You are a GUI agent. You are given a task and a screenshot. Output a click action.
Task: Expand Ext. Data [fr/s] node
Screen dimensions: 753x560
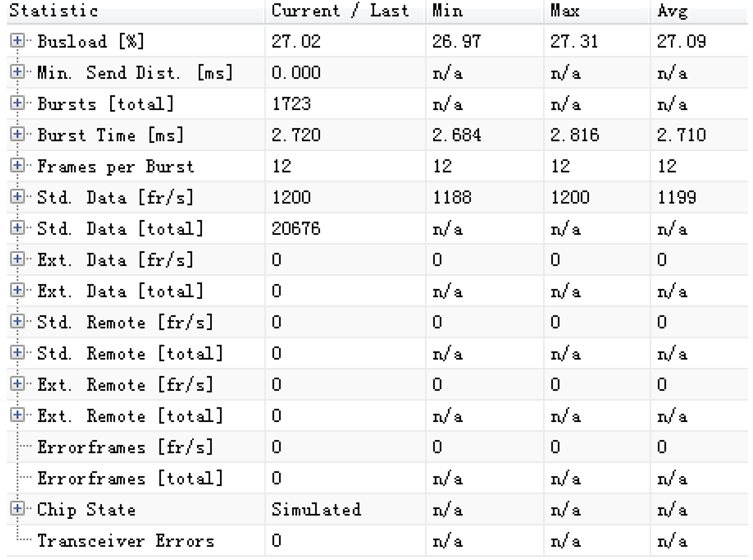[x=17, y=259]
